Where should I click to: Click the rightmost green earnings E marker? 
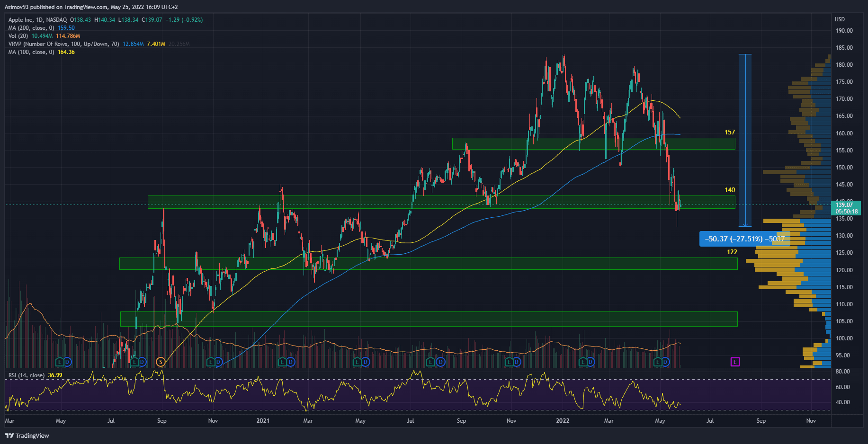click(x=657, y=362)
